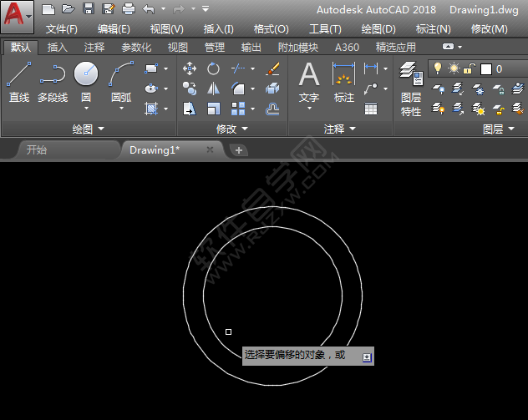Select the Polyline (多段线) tool
This screenshot has height=420, width=528.
click(53, 83)
